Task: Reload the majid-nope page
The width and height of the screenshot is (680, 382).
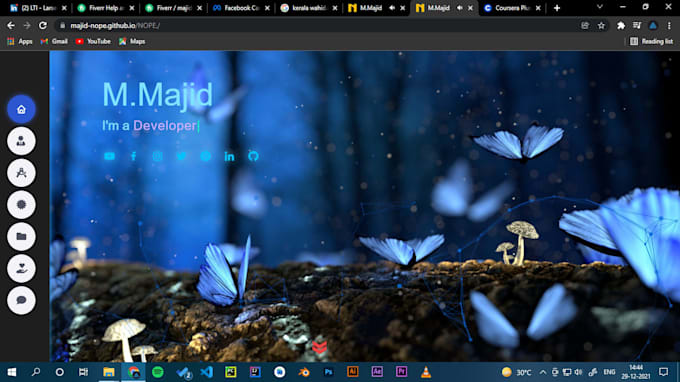Action: tap(42, 26)
